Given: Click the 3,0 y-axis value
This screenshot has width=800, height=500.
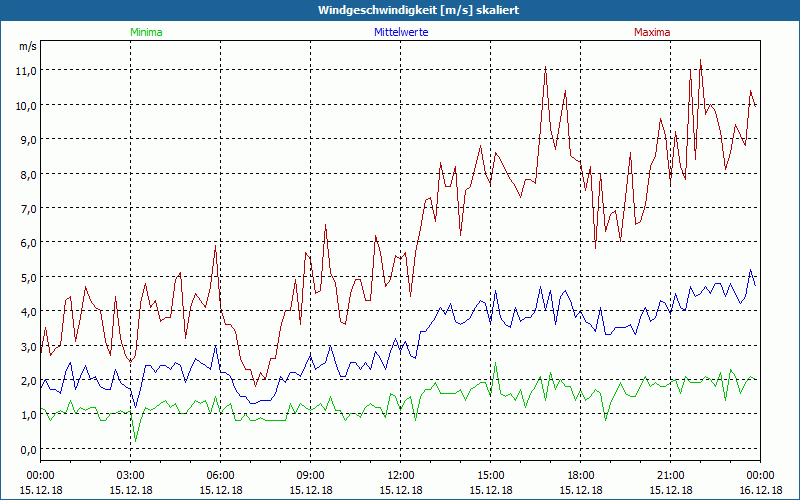Looking at the screenshot, I should (28, 346).
